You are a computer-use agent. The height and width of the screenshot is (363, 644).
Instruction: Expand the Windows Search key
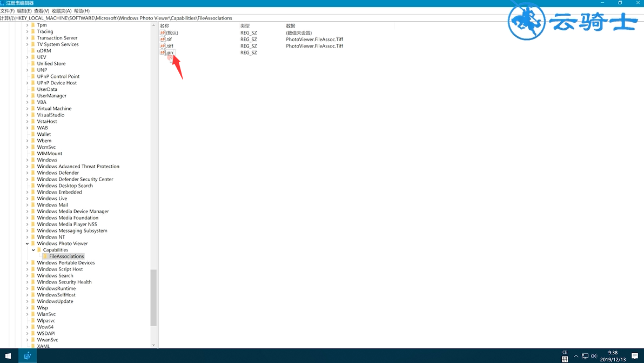(x=28, y=275)
